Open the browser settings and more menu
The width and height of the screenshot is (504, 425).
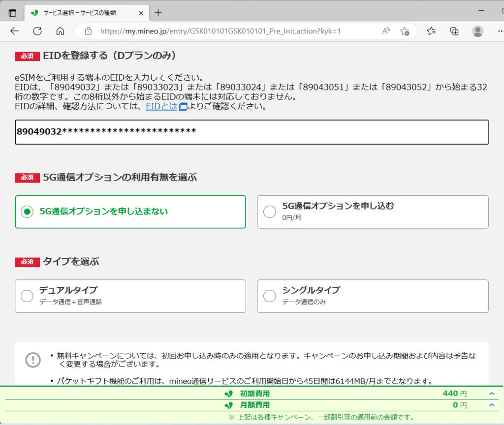tap(500, 31)
